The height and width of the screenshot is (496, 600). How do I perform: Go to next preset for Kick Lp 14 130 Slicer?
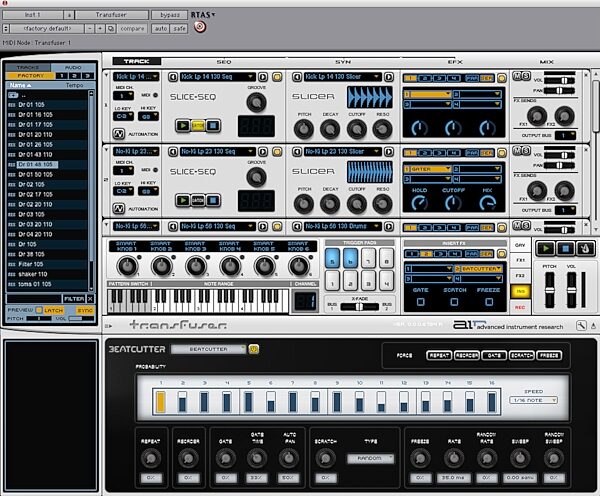click(x=389, y=77)
